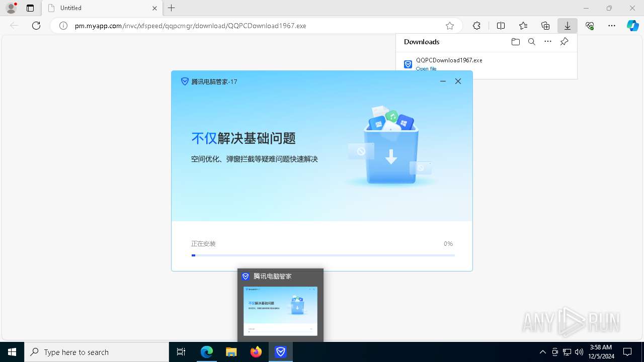644x362 pixels.
Task: Open Microsoft Edge from taskbar
Action: (207, 352)
